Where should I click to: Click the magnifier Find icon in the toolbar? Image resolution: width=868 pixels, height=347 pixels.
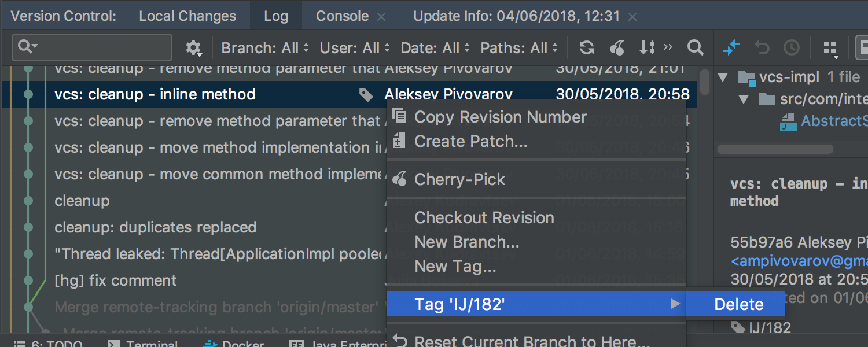pyautogui.click(x=695, y=47)
